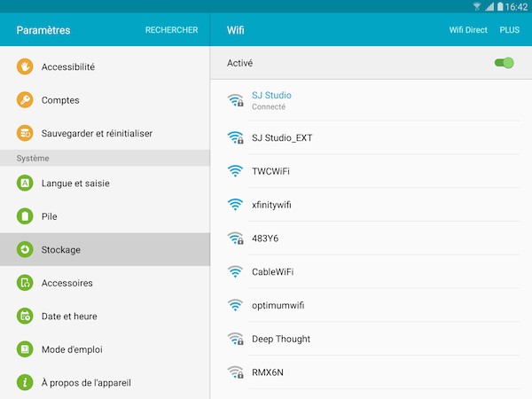532x399 pixels.
Task: Tap the 16:42 clock
Action: [516, 7]
